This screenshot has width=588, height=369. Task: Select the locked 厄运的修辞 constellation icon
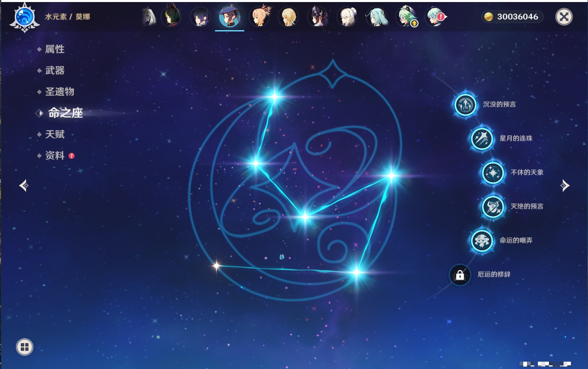coord(460,275)
